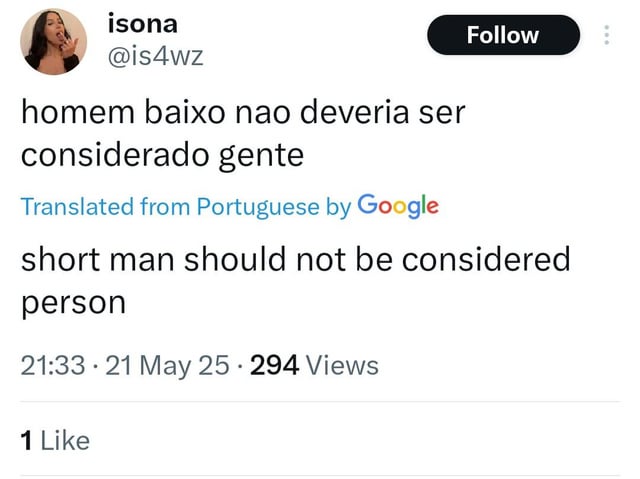Select the word 'deveria' in the tweet
The image size is (640, 479).
pyautogui.click(x=354, y=112)
